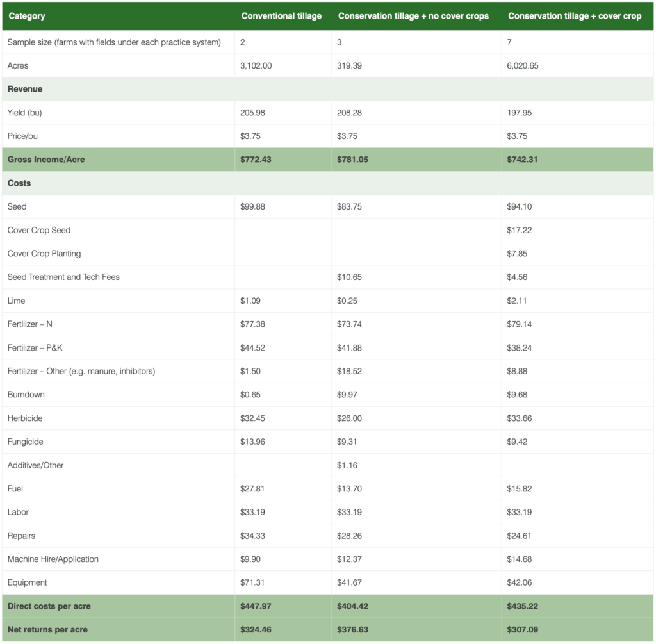Image resolution: width=656 pixels, height=644 pixels.
Task: Select the Conventional tillage column header
Action: [281, 16]
